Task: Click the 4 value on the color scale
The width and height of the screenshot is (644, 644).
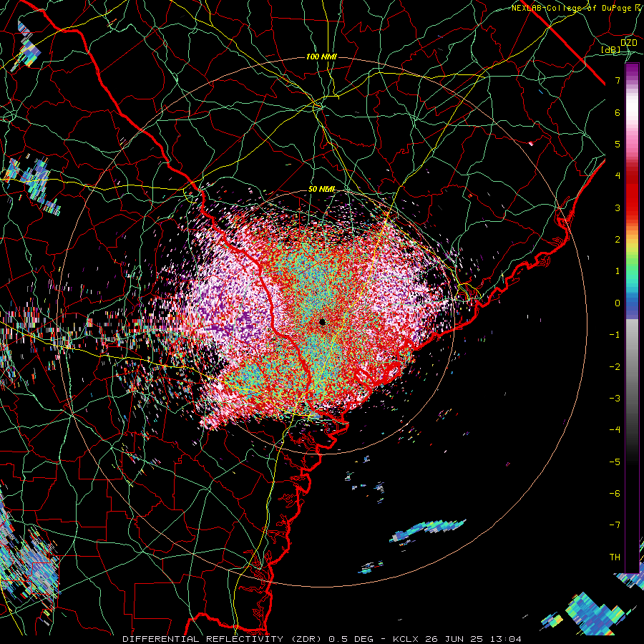Action: tap(618, 176)
